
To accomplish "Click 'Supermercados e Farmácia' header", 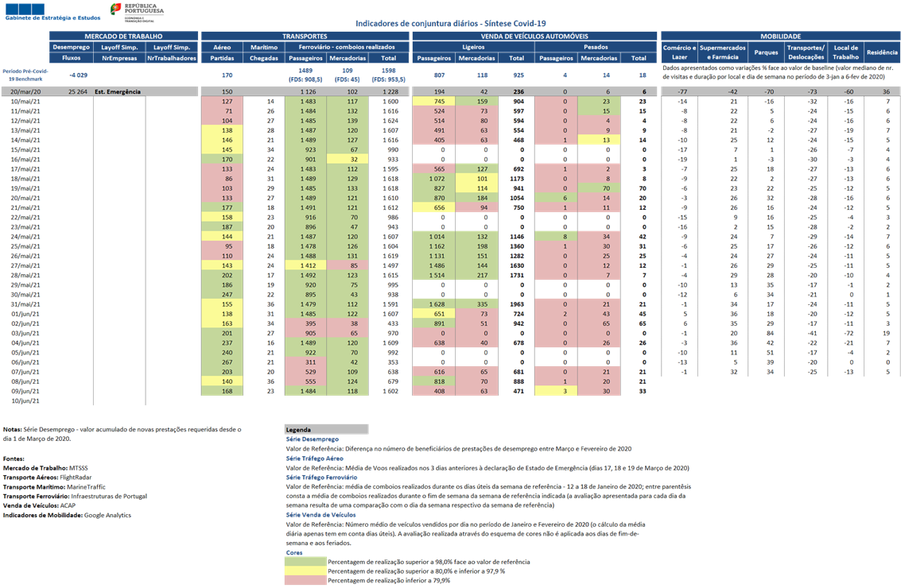I will click(x=722, y=52).
